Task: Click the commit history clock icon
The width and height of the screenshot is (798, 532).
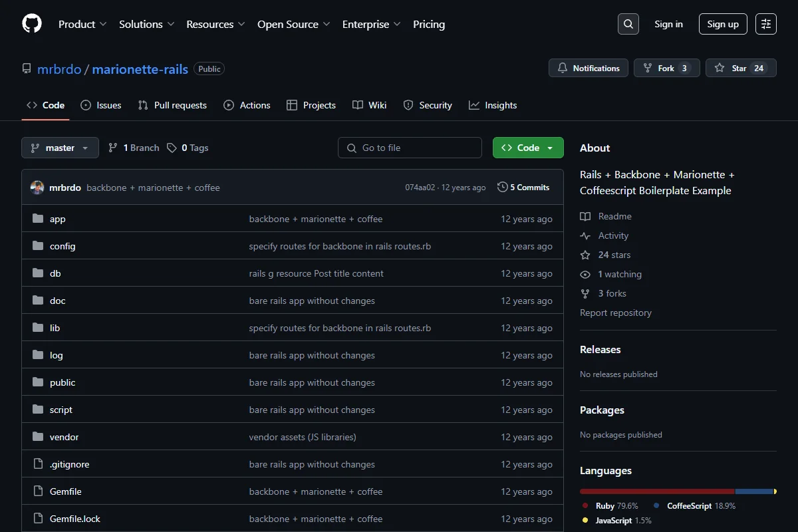Action: click(503, 188)
